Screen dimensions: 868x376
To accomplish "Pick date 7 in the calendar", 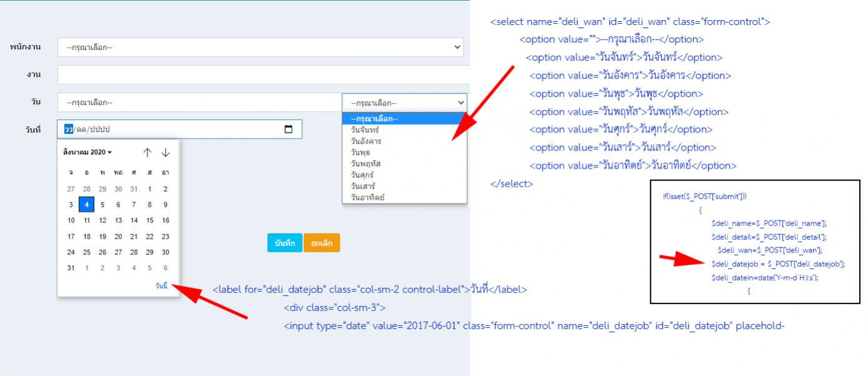I will tap(134, 204).
